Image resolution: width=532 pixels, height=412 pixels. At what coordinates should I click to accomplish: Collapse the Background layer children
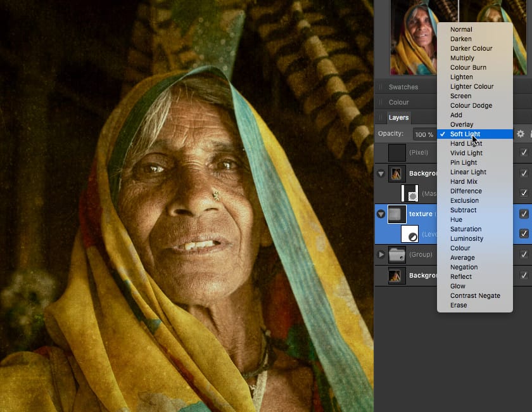[x=381, y=174]
